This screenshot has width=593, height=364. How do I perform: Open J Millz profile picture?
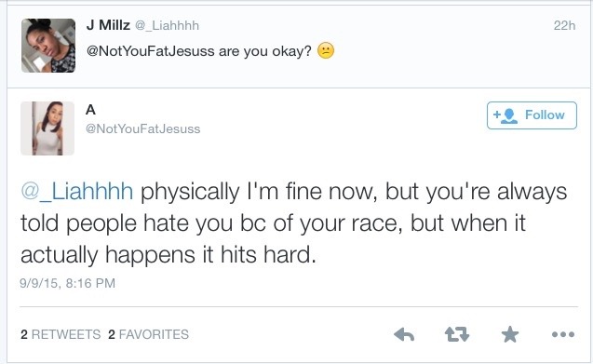pyautogui.click(x=48, y=46)
